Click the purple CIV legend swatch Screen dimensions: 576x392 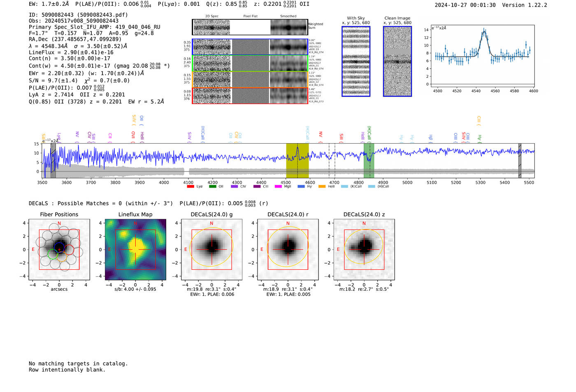click(x=235, y=186)
